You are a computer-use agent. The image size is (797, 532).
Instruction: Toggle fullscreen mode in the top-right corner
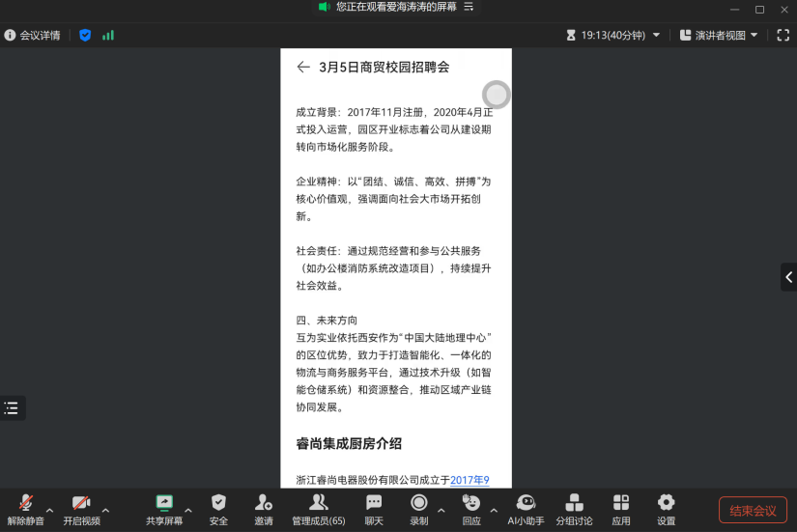(x=783, y=35)
